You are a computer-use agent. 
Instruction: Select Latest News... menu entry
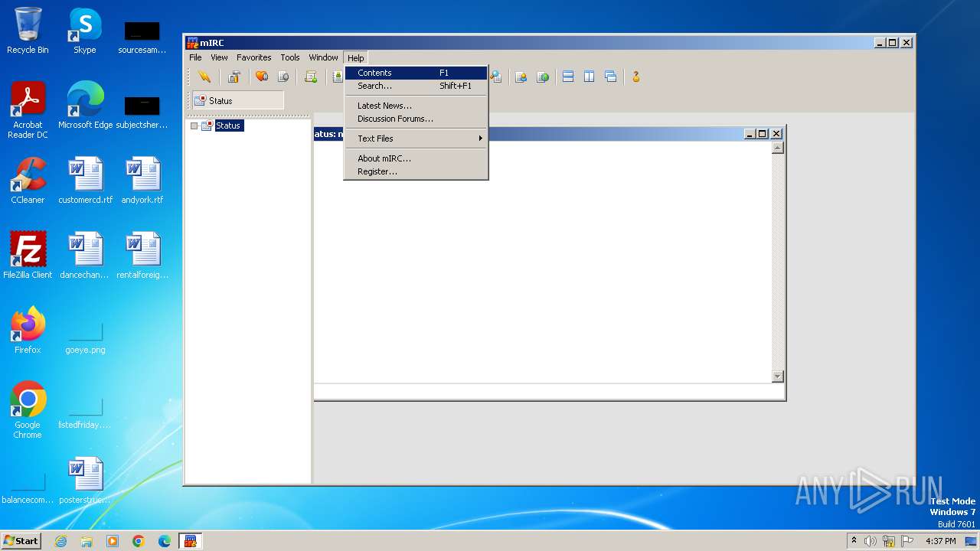pos(416,106)
